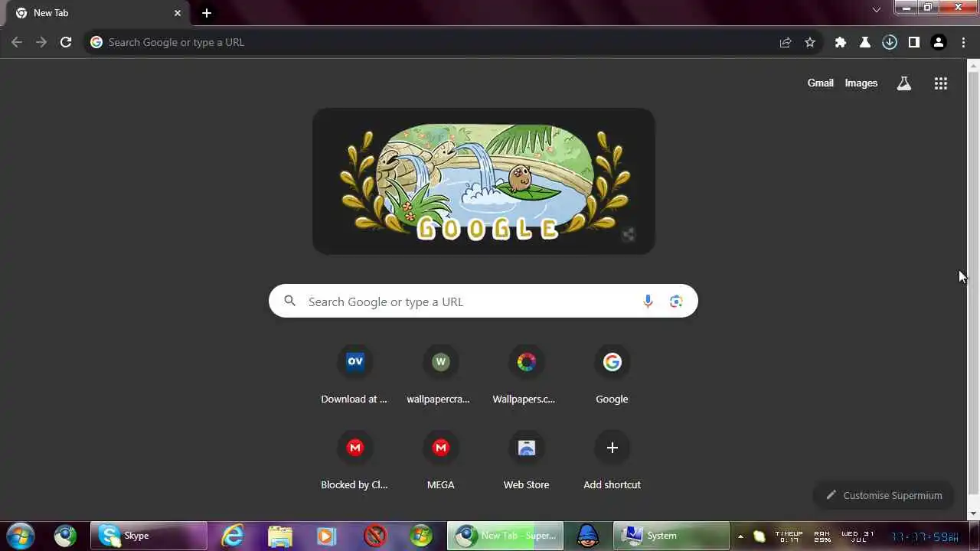Image resolution: width=980 pixels, height=551 pixels.
Task: Click the Google doodle image
Action: (x=484, y=181)
